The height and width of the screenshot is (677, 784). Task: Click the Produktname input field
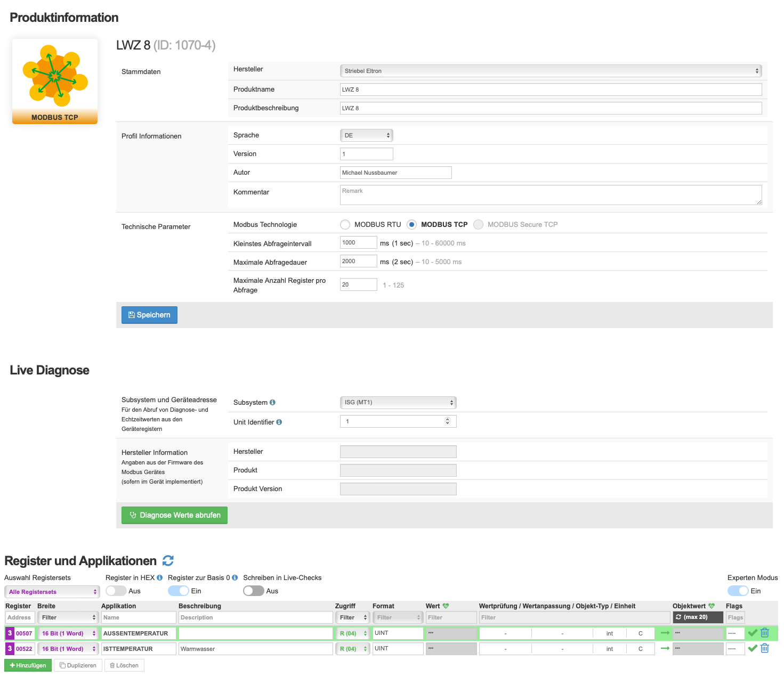click(551, 89)
